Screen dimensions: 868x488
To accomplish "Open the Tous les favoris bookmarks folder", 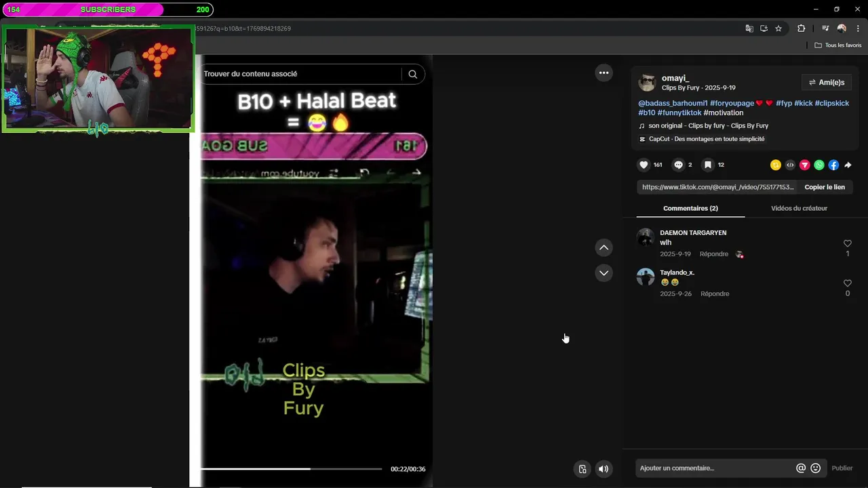I will 838,45.
